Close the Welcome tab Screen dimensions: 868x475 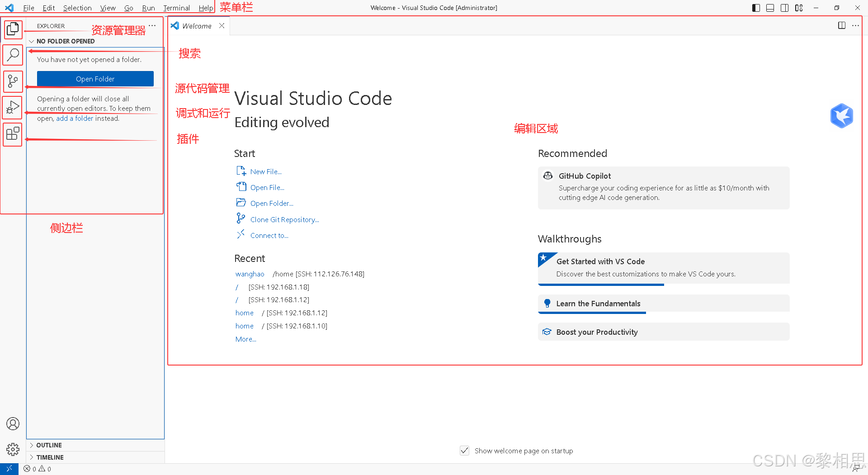coord(222,26)
